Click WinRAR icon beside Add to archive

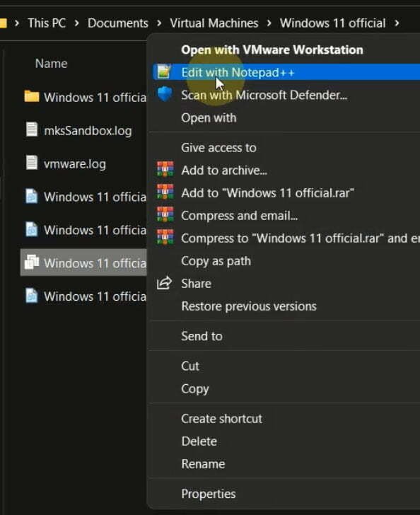click(165, 170)
